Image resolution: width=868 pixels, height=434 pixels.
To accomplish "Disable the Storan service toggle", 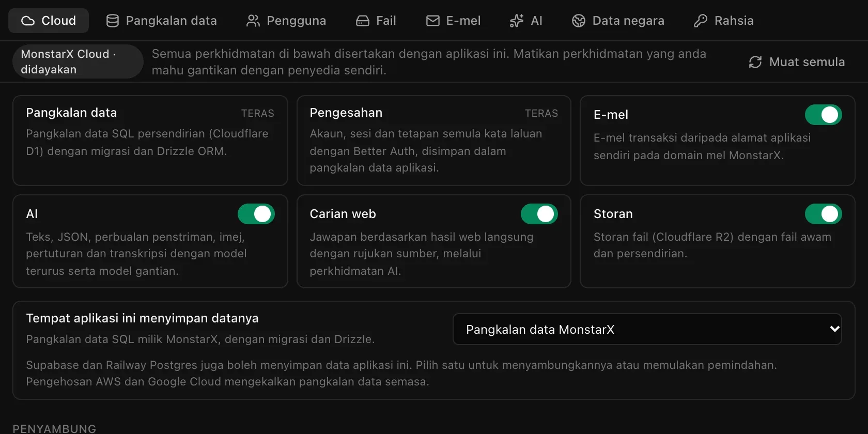I will (x=824, y=214).
